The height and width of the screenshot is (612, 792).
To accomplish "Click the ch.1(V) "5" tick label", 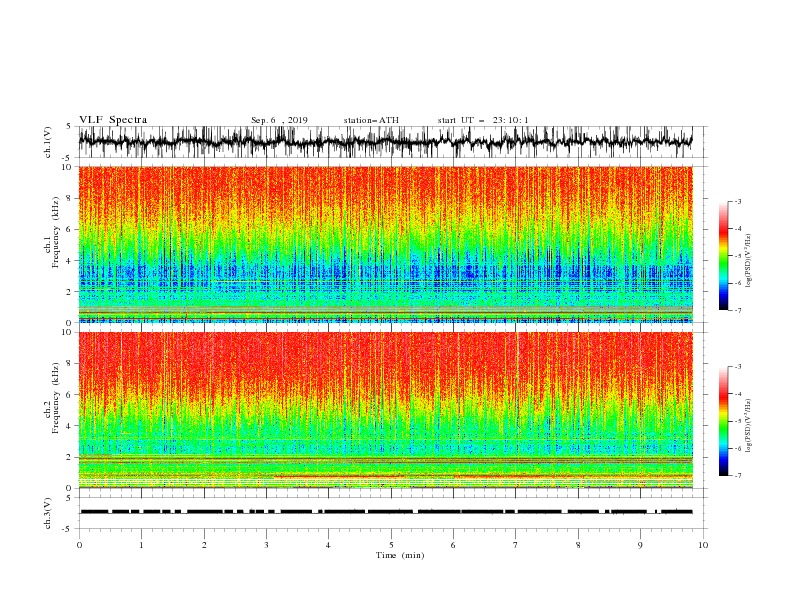I will click(x=69, y=126).
